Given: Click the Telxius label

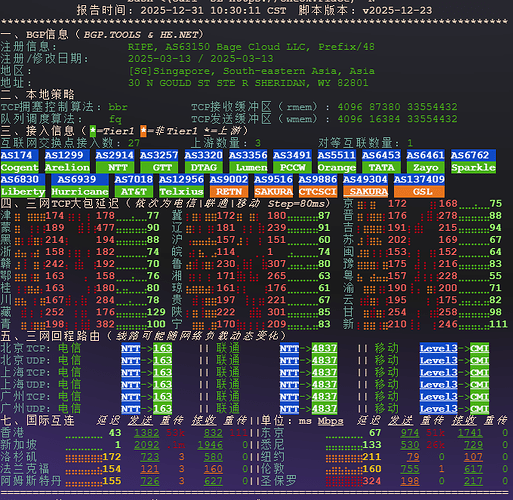Looking at the screenshot, I should point(181,192).
